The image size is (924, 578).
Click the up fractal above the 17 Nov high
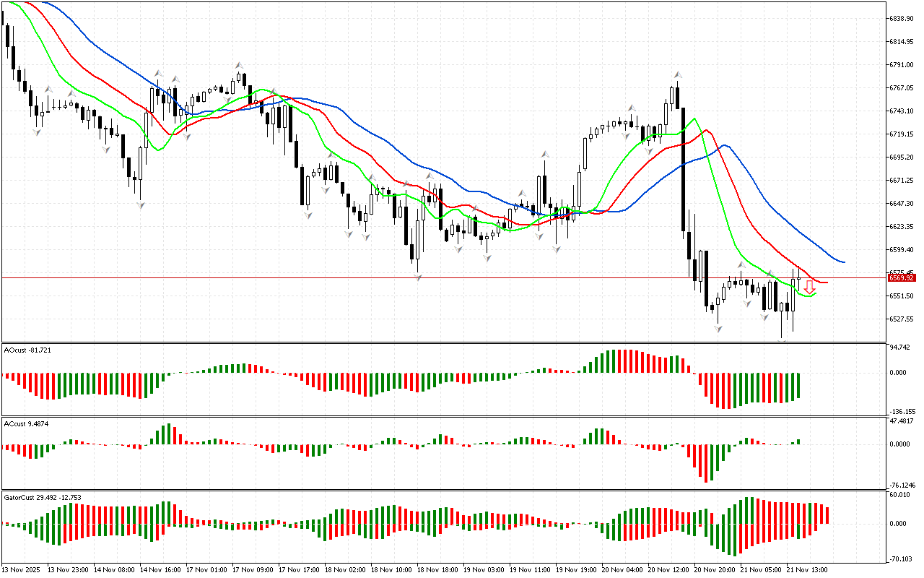[x=239, y=65]
